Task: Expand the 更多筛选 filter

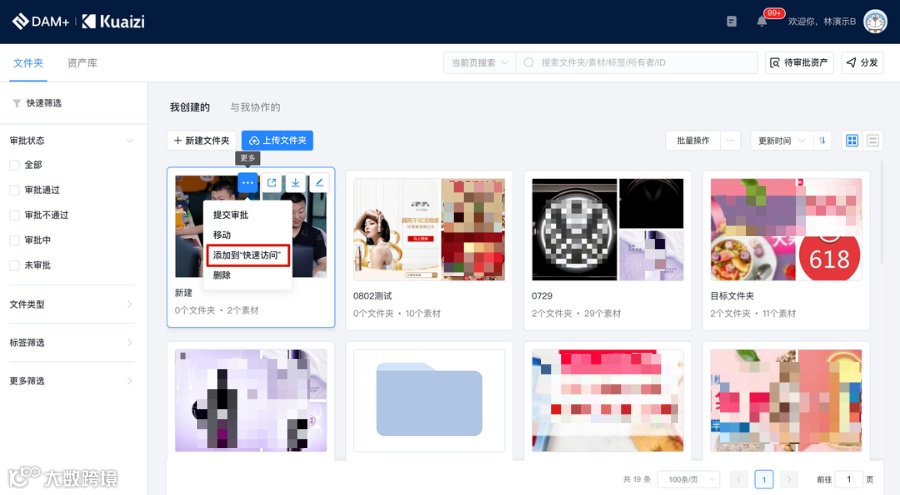Action: pos(129,381)
